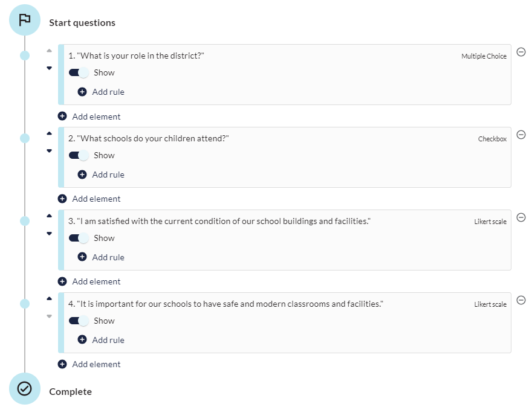This screenshot has width=532, height=407.
Task: Move question 4 up with the arrow
Action: pos(49,298)
